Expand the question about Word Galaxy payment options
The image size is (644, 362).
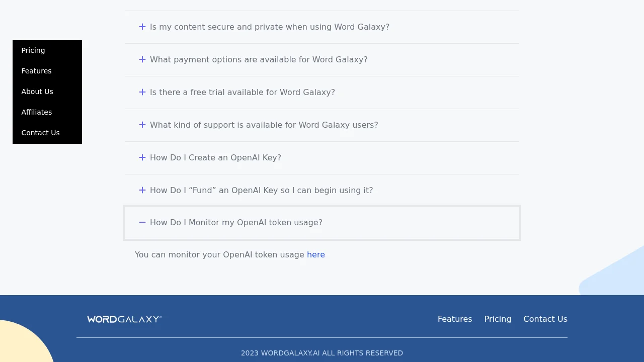[x=259, y=59]
